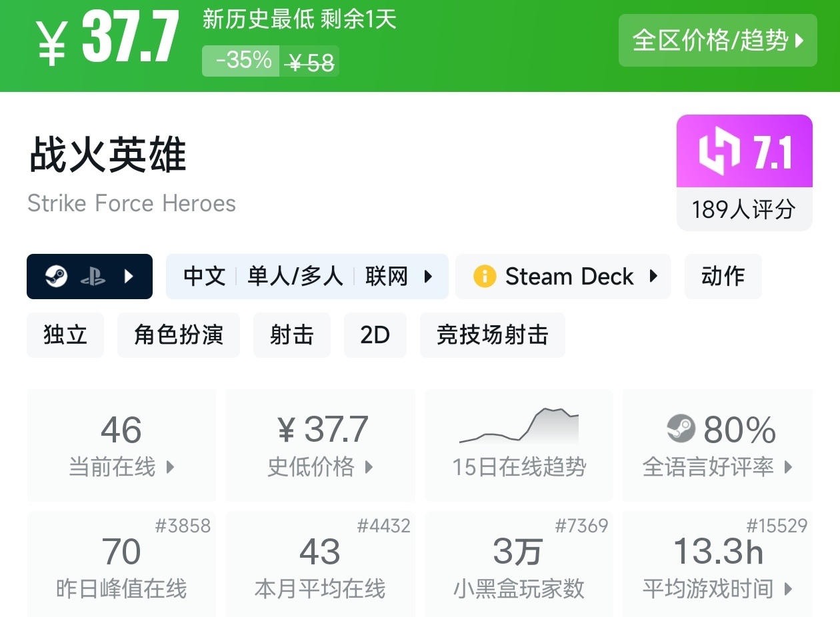Select the 竞技场射击 tag
840x617 pixels.
492,335
